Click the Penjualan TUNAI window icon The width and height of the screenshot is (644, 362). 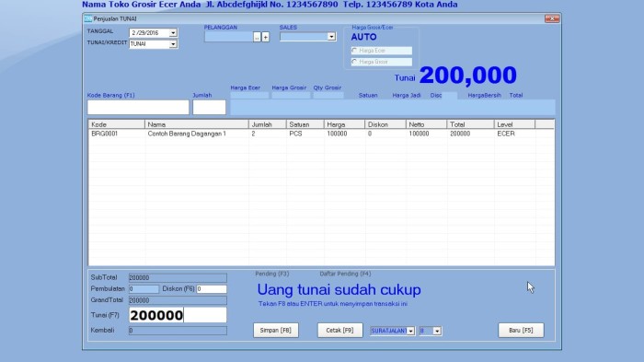tap(88, 19)
